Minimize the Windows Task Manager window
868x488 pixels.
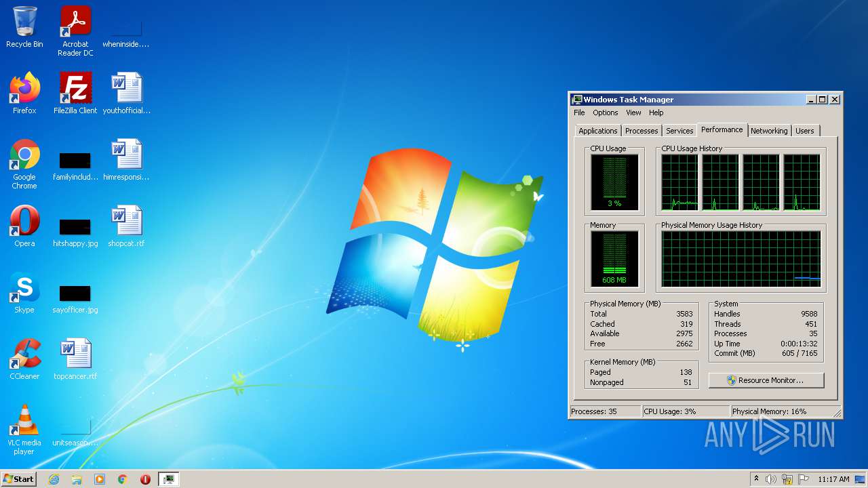tap(811, 100)
